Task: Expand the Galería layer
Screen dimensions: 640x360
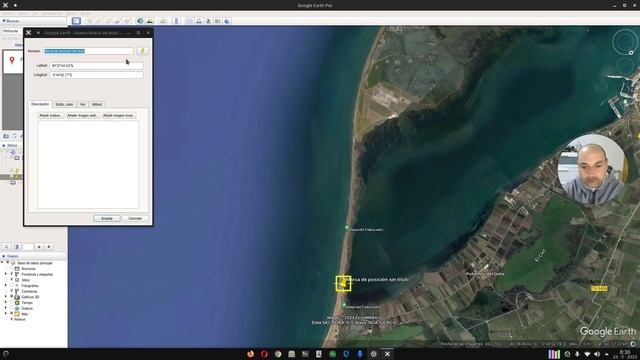Action: click(x=6, y=308)
